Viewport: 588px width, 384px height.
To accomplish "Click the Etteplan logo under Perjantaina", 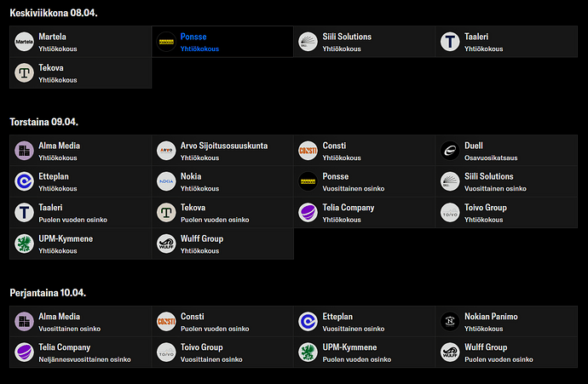I will [x=308, y=322].
